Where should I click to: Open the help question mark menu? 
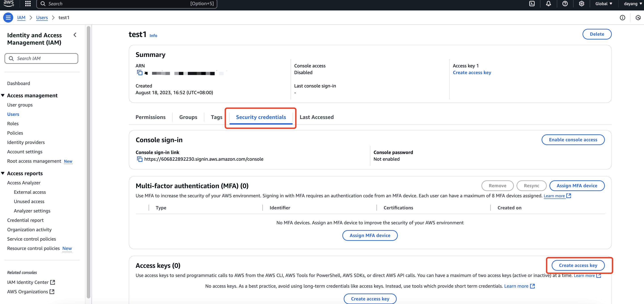click(565, 4)
